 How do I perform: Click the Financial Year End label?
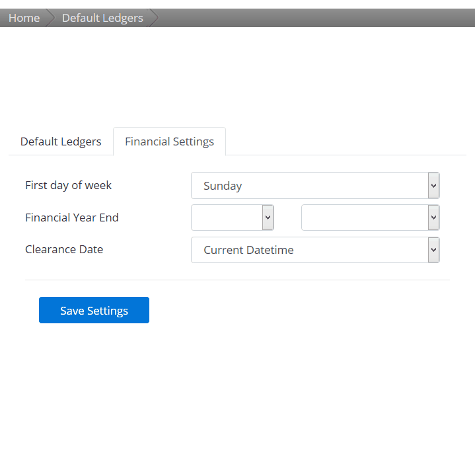pyautogui.click(x=72, y=218)
